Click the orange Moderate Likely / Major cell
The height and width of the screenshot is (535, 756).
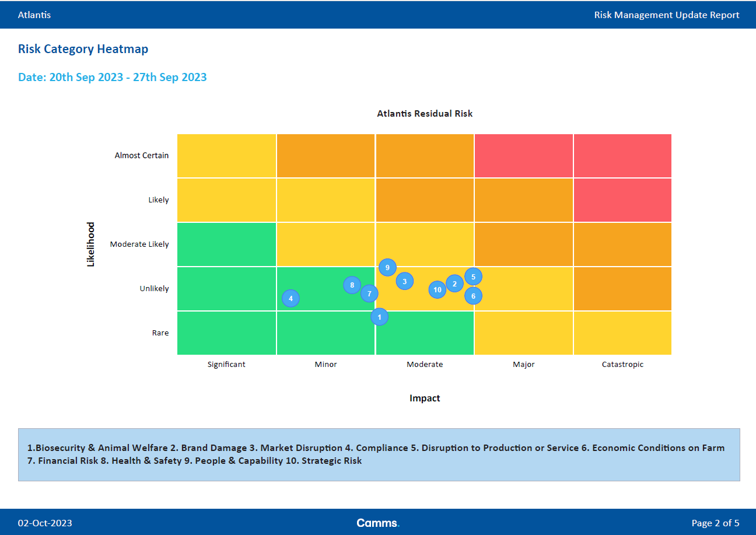524,244
